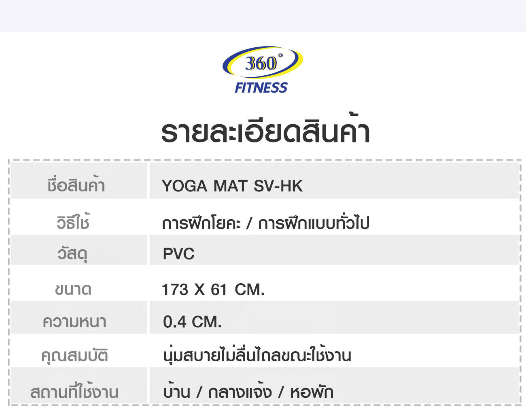Viewport: 526px width, 420px height.
Task: Click the FITNESS text under the logo
Action: coord(261,88)
